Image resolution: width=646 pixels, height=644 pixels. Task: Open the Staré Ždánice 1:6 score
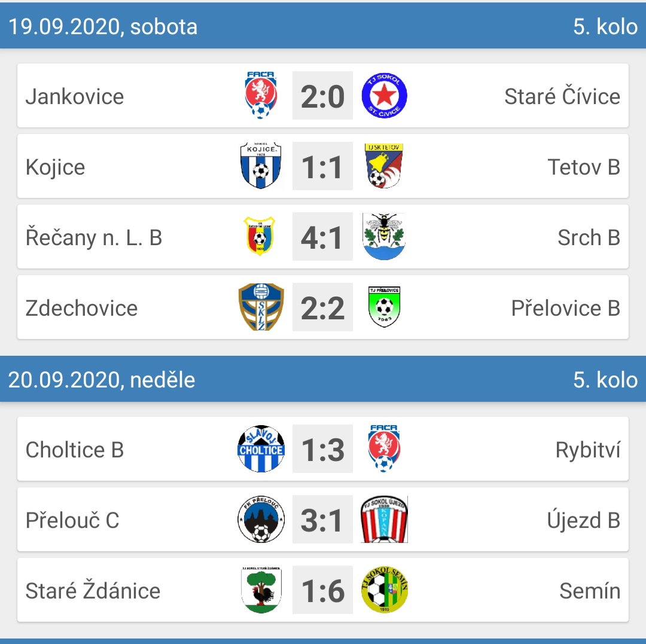(x=322, y=590)
